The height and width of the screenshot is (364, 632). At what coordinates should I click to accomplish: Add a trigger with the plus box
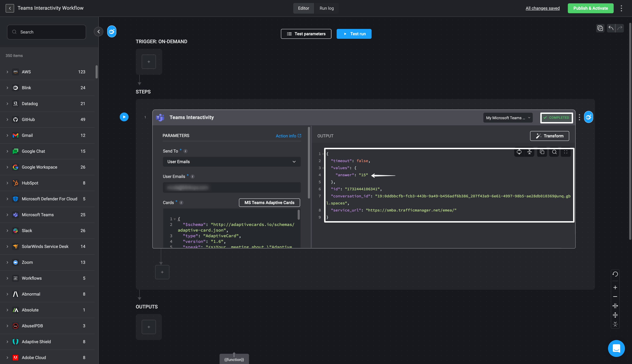(x=149, y=62)
